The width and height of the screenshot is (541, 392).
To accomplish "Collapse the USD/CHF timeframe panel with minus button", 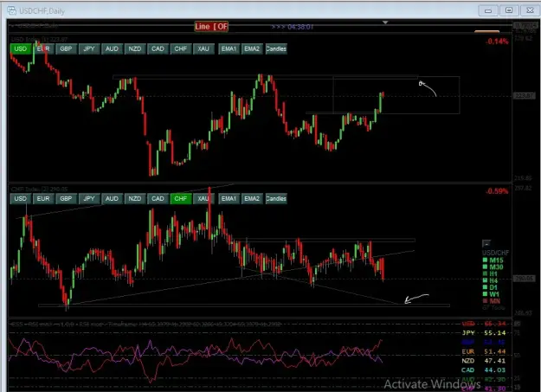I will [486, 244].
